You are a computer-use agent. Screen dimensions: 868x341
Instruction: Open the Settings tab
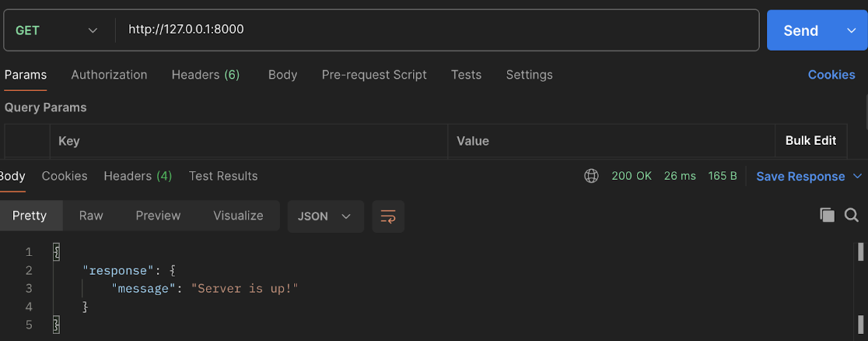[x=529, y=75]
